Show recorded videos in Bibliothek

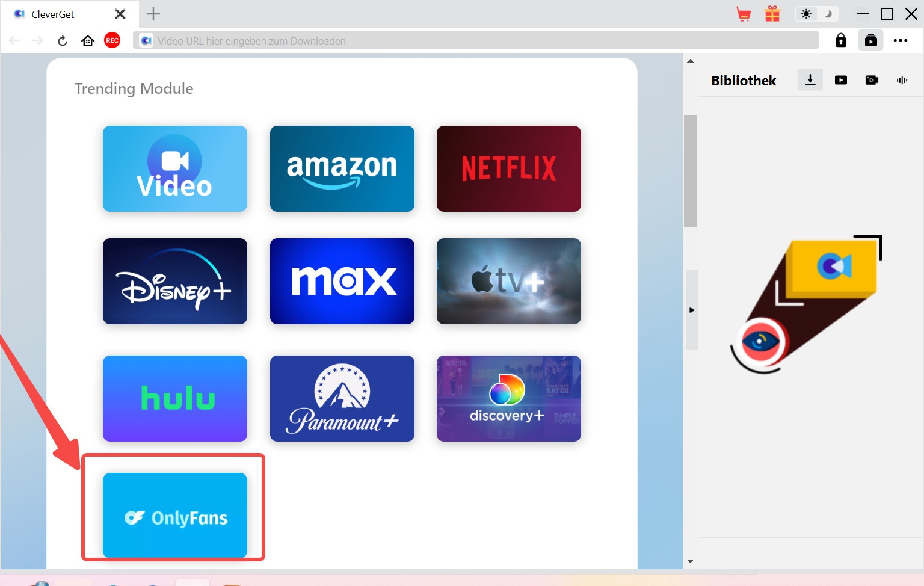point(872,80)
